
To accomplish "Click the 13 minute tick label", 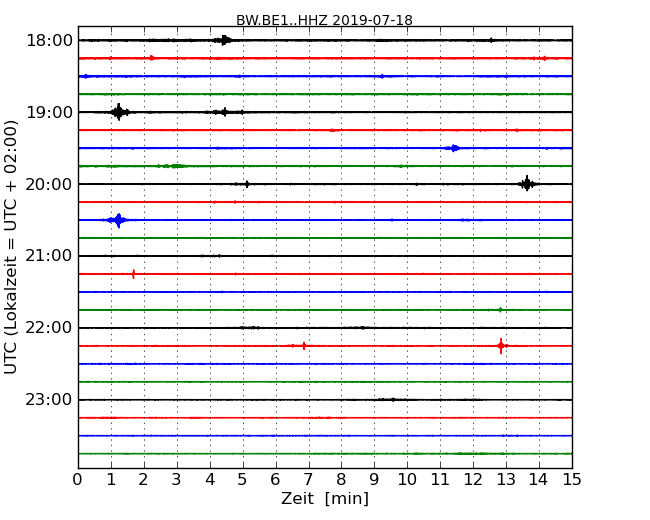I will 506,479.
